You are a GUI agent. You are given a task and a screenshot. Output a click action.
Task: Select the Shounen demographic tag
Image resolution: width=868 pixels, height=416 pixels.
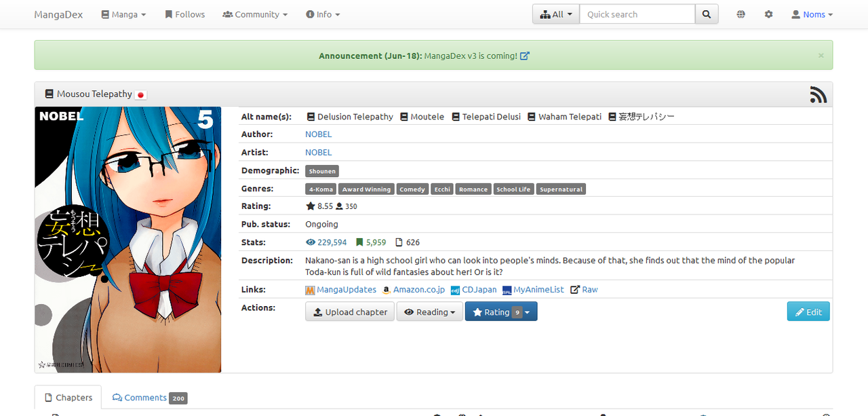click(321, 171)
